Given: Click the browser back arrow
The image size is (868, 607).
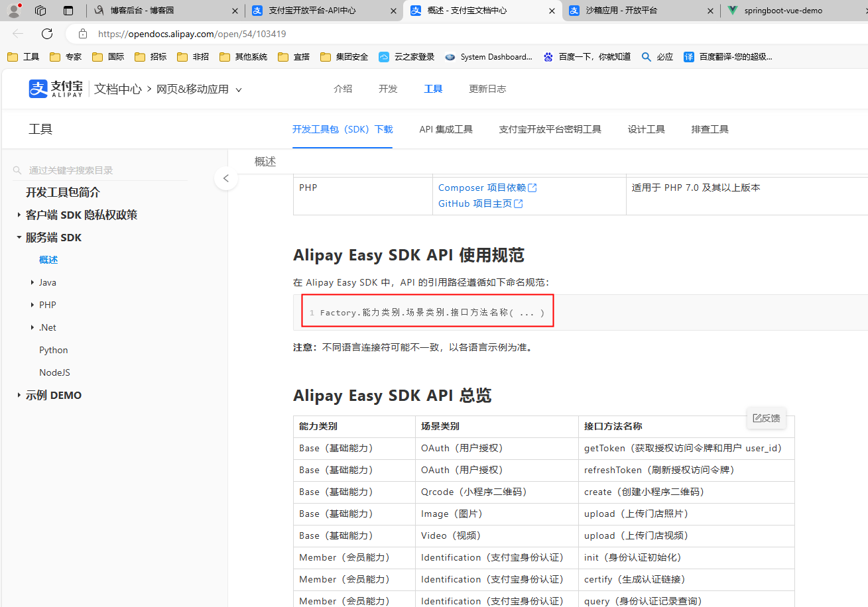Looking at the screenshot, I should click(x=18, y=34).
